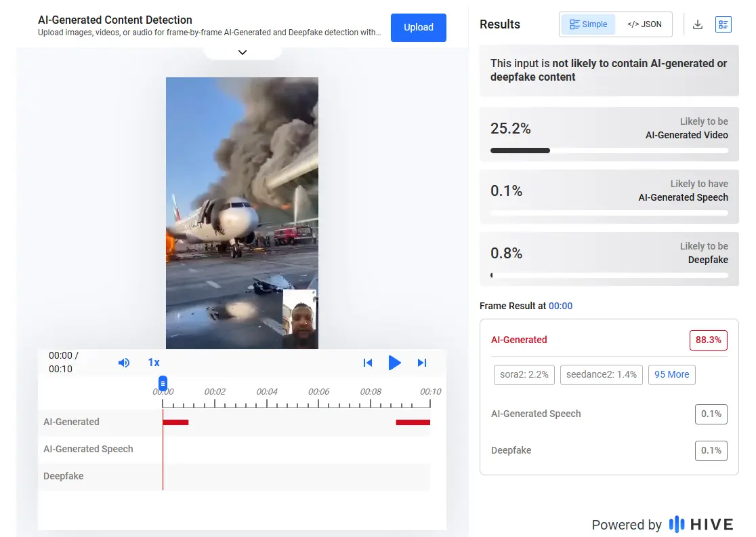The width and height of the screenshot is (756, 537).
Task: Switch to Simple results view
Action: tap(588, 24)
